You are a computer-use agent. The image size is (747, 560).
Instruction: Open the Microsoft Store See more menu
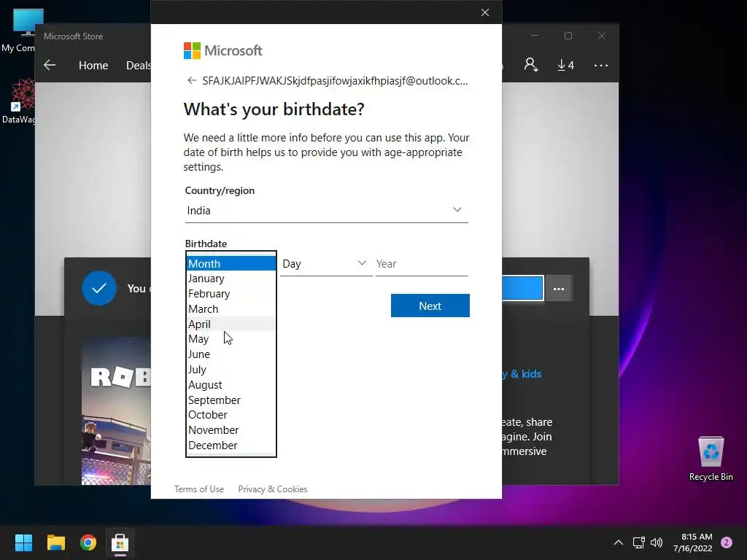pos(601,65)
